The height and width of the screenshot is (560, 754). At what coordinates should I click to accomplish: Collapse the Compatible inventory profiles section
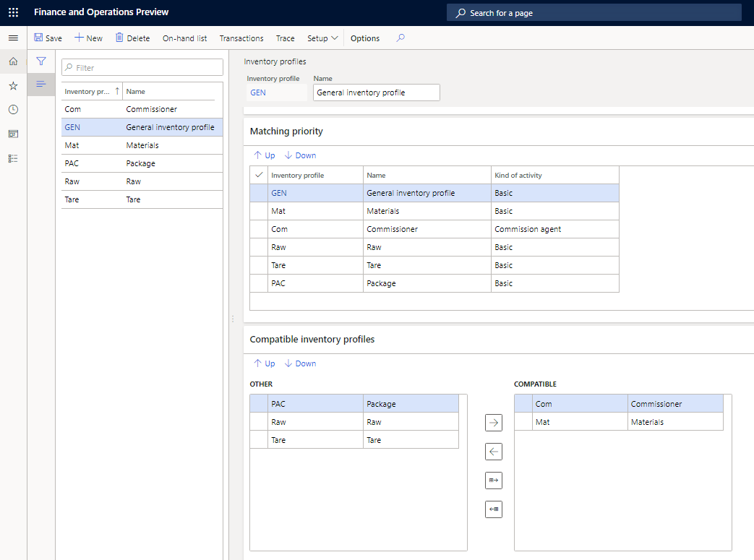point(312,340)
